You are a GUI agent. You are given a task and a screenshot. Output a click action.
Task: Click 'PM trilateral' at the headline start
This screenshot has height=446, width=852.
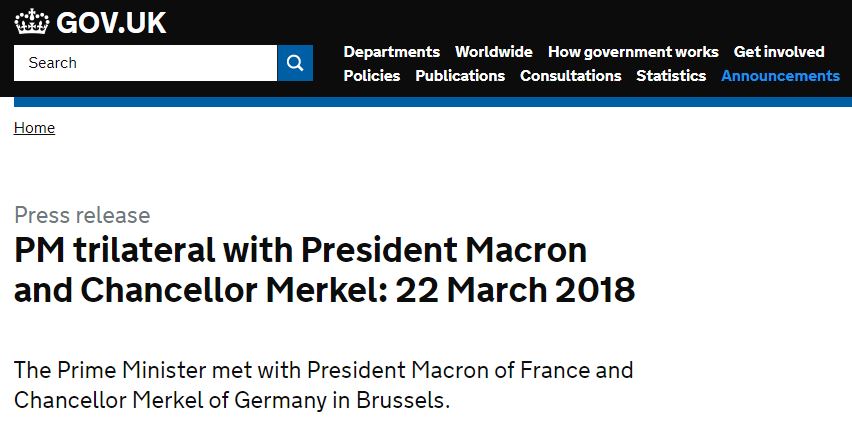click(115, 250)
